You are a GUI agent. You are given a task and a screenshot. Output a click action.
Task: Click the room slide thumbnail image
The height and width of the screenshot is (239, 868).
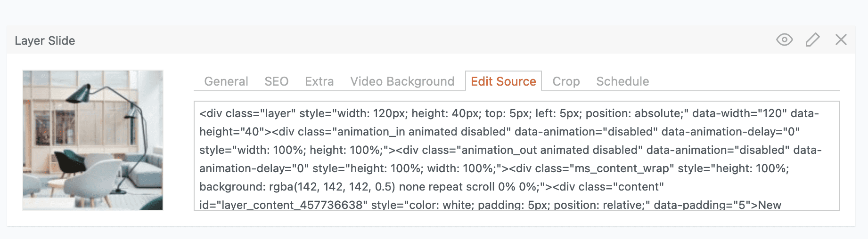tap(93, 140)
